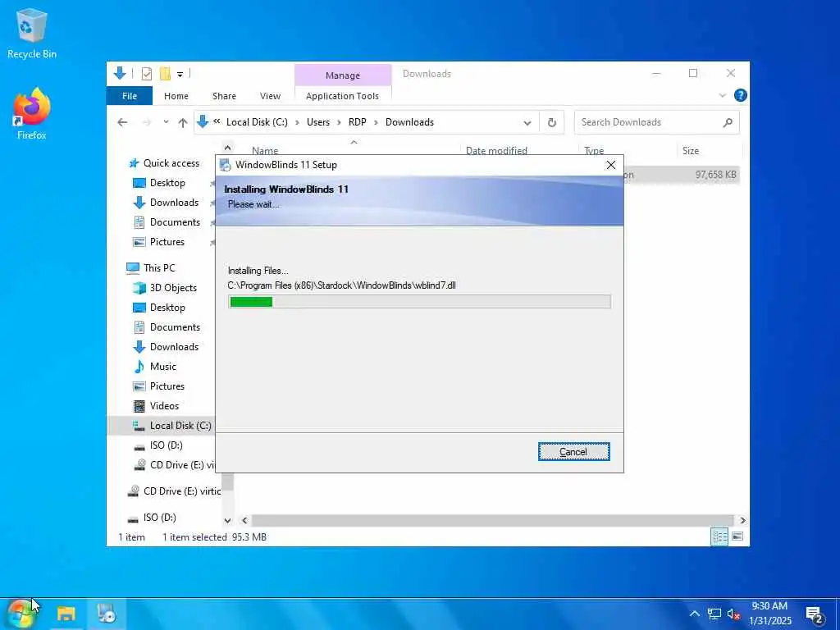The width and height of the screenshot is (840, 630).
Task: Open File Explorer from the taskbar
Action: click(x=66, y=614)
